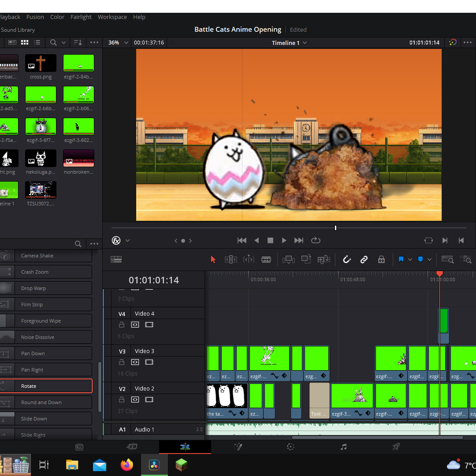Click the Overwrite Clip icon
476x476 pixels.
pos(306,259)
